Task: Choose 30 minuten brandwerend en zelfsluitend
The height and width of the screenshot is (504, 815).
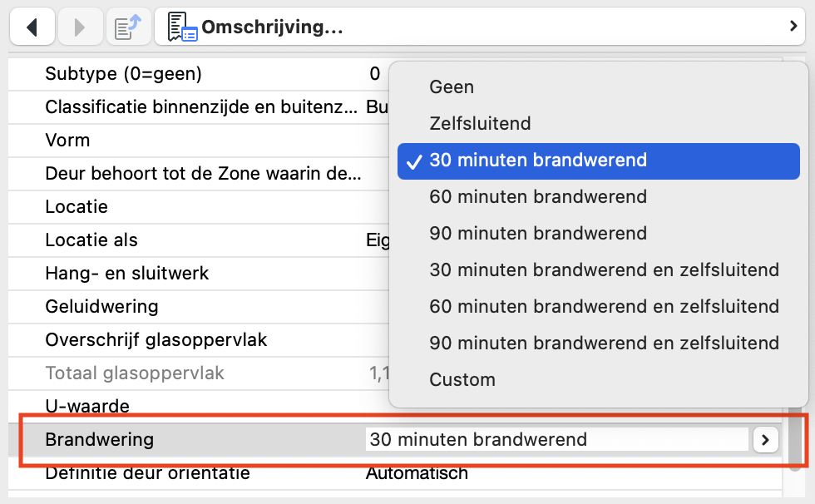Action: [x=604, y=269]
